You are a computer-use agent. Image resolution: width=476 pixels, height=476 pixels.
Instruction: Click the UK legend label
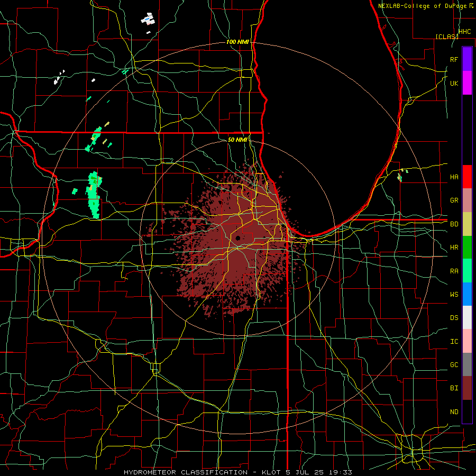point(454,83)
